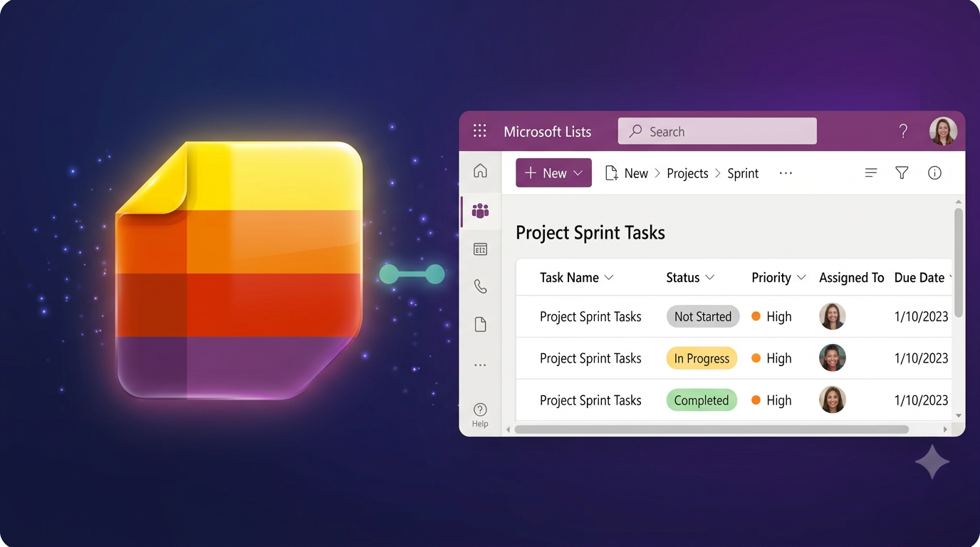Open the Priority column dropdown
980x547 pixels.
coord(801,278)
